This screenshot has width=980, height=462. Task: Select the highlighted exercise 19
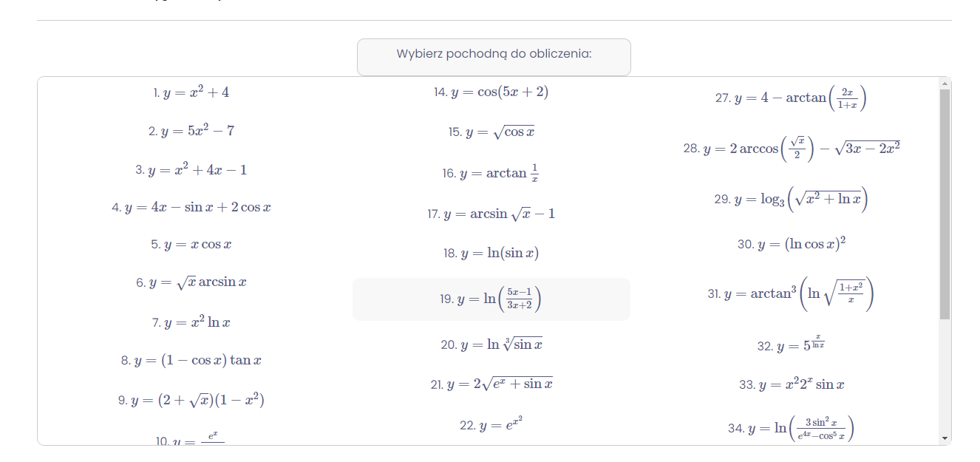pos(491,299)
